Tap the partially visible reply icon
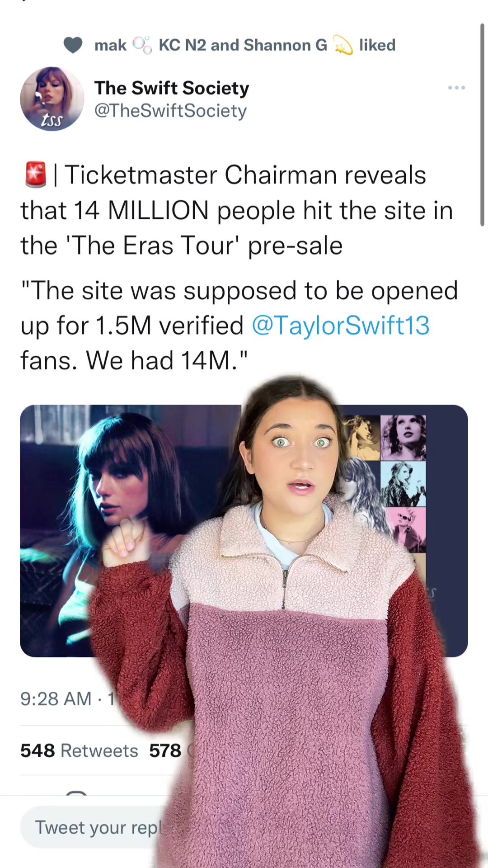Viewport: 488px width, 868px height. pyautogui.click(x=76, y=793)
